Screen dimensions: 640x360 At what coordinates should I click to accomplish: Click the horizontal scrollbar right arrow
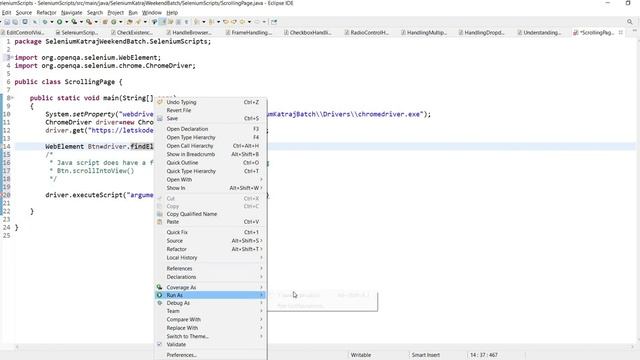[633, 347]
